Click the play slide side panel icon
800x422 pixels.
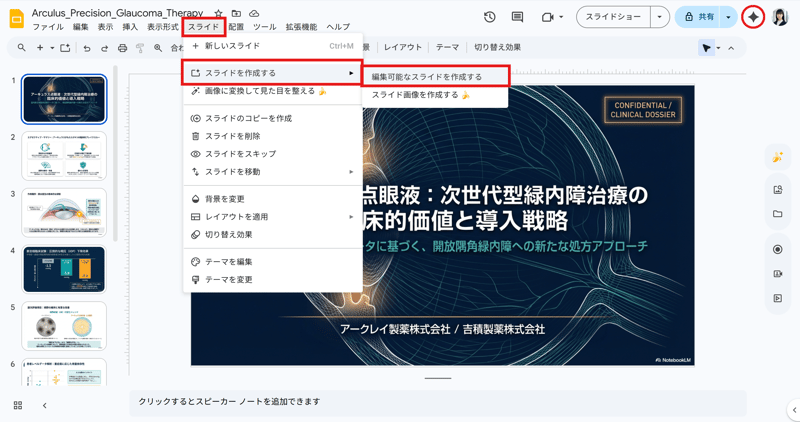(778, 298)
